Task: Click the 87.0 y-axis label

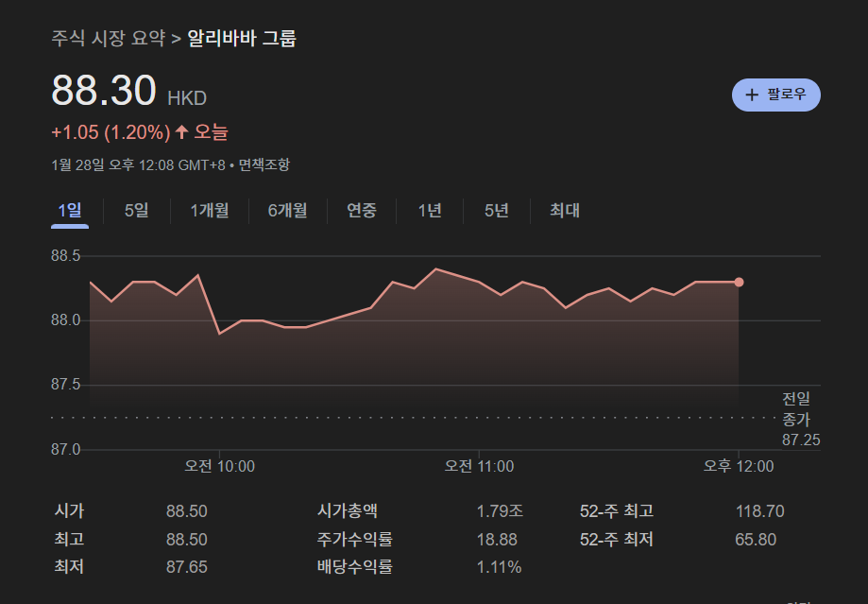Action: [66, 449]
